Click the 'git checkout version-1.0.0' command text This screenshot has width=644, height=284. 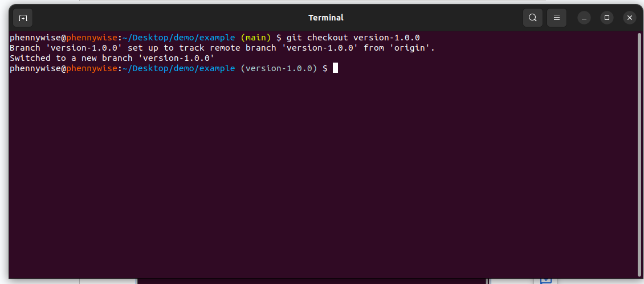pos(353,38)
